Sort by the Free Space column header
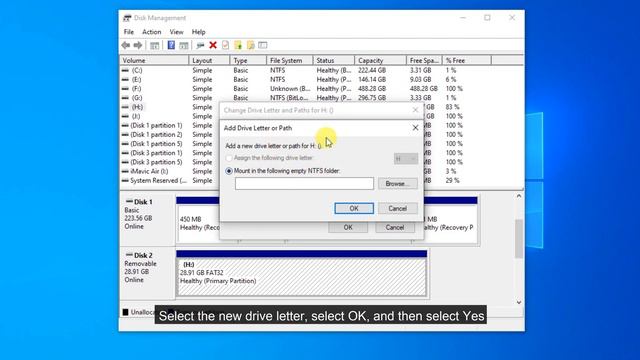The width and height of the screenshot is (640, 360). [424, 60]
